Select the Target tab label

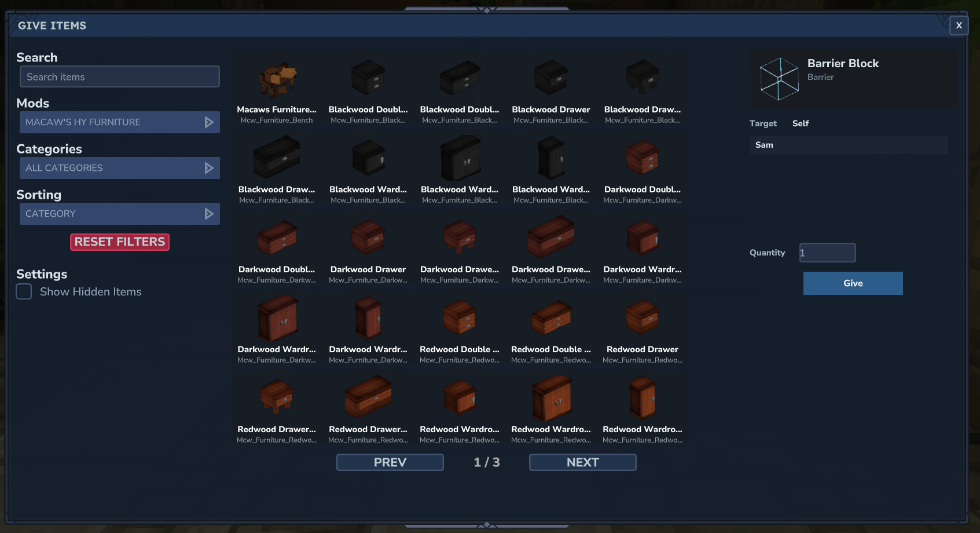[762, 123]
